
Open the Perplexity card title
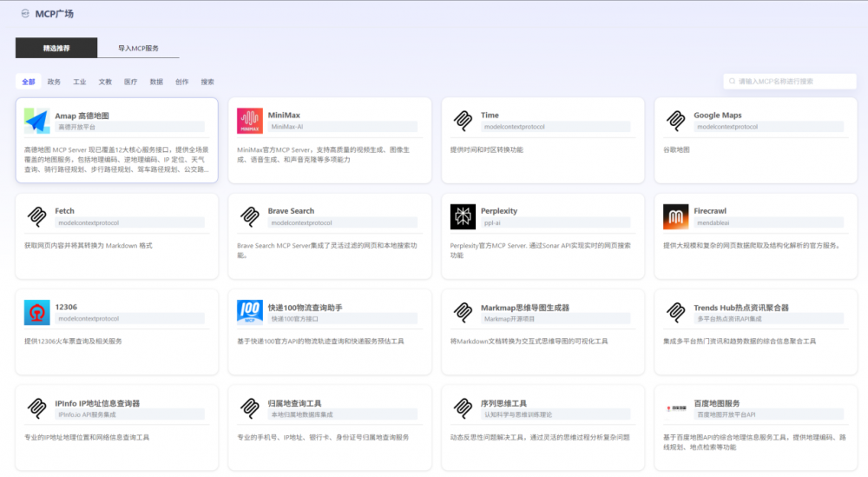(x=499, y=211)
